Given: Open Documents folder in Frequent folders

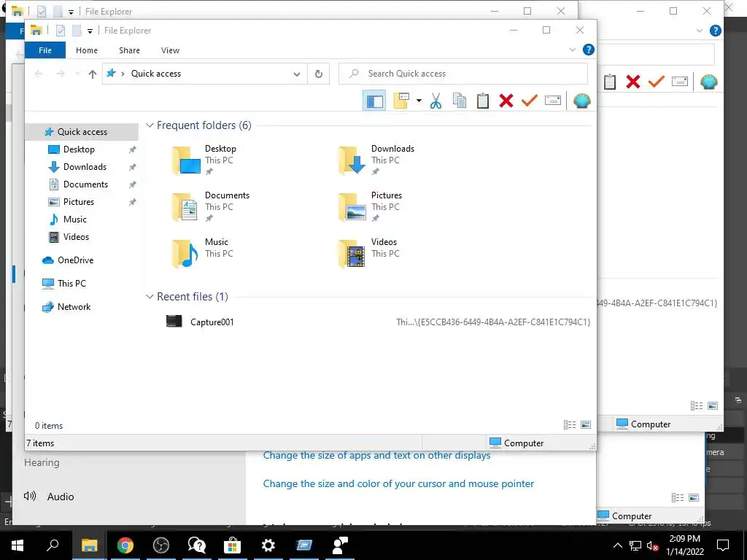Looking at the screenshot, I should (x=212, y=206).
